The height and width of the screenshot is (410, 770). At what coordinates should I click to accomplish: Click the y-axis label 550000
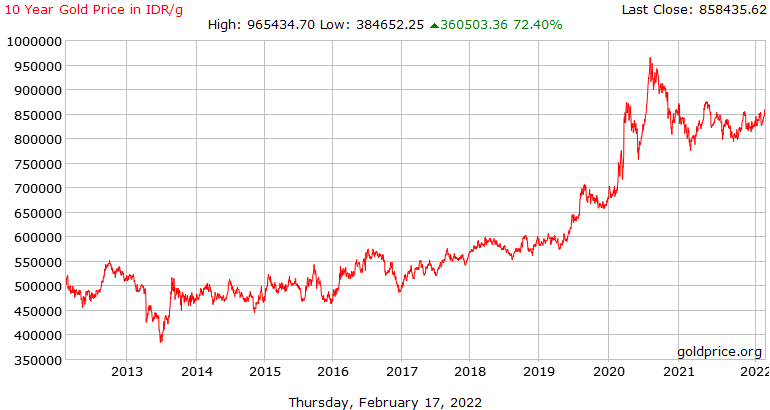[38, 262]
